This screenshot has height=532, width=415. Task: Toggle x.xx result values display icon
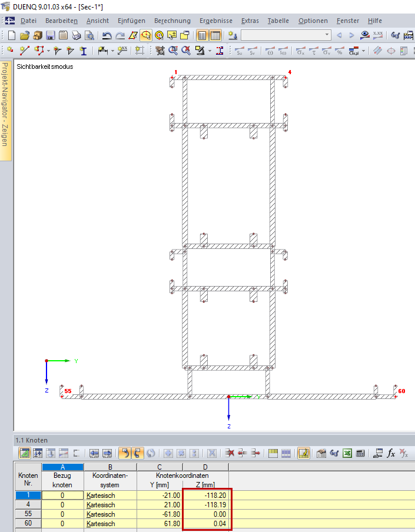(378, 35)
